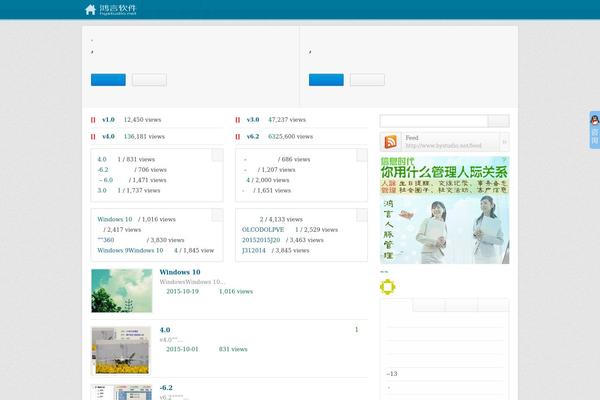Click '/ 1,207 views' text
Screen dimensions: 600x400
277,170
